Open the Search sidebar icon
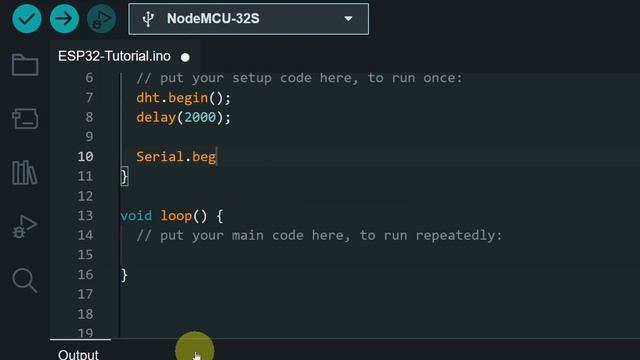This screenshot has width=640, height=360. pos(25,280)
